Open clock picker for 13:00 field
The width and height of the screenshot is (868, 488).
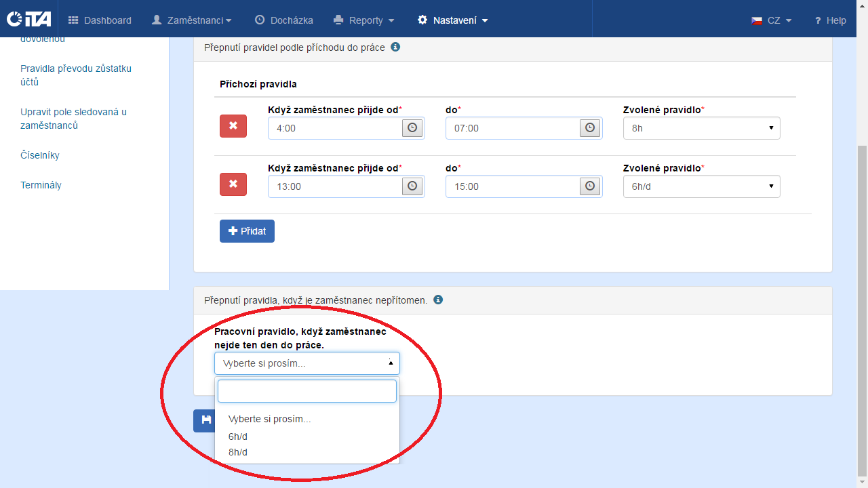tap(412, 186)
